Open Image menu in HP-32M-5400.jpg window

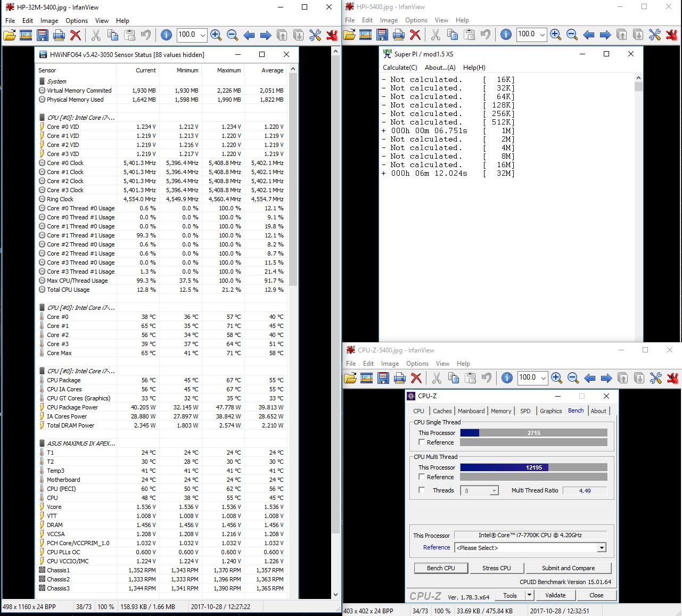point(49,21)
